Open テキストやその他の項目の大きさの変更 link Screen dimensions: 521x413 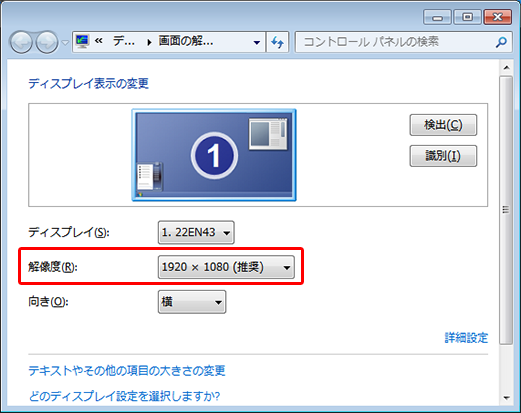(x=127, y=371)
